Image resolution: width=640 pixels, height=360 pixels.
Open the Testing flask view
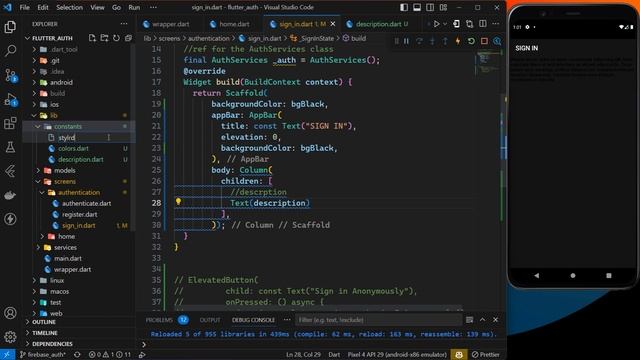[x=10, y=147]
